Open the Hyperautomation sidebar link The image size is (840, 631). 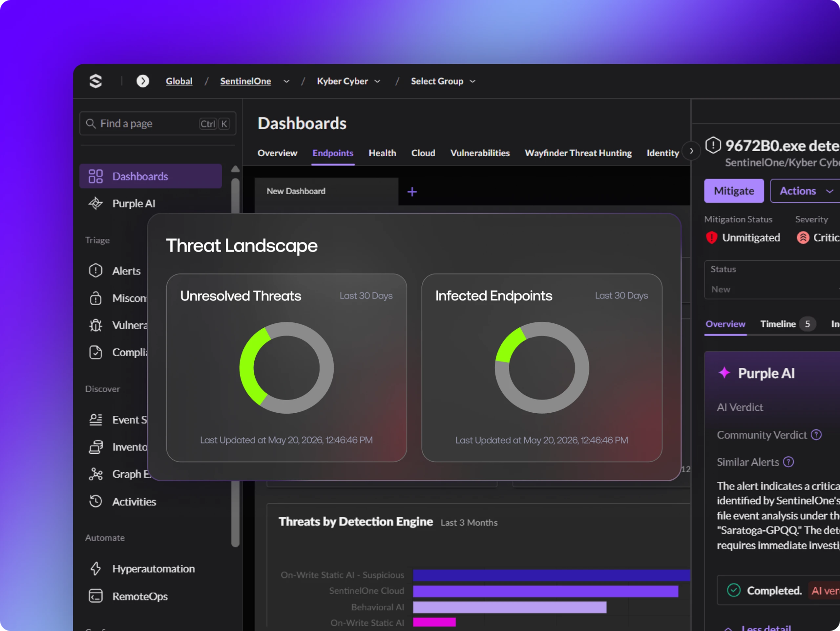click(x=154, y=569)
